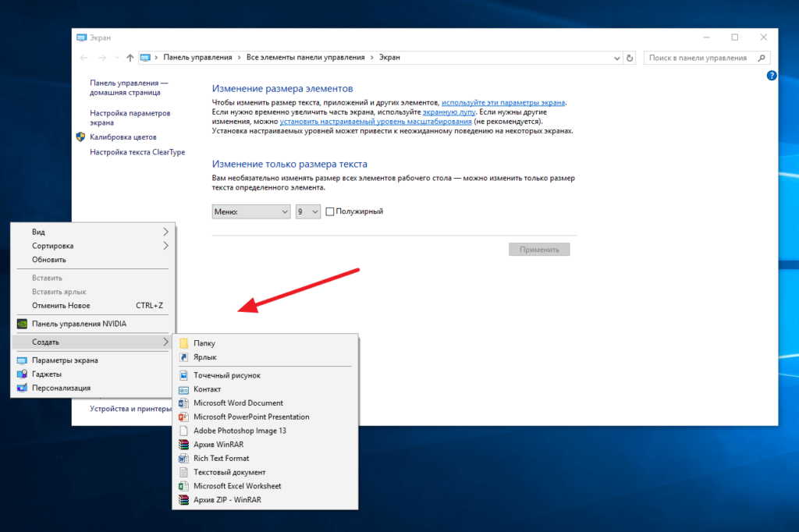Open the font size 9 dropdown
799x532 pixels.
[x=308, y=211]
